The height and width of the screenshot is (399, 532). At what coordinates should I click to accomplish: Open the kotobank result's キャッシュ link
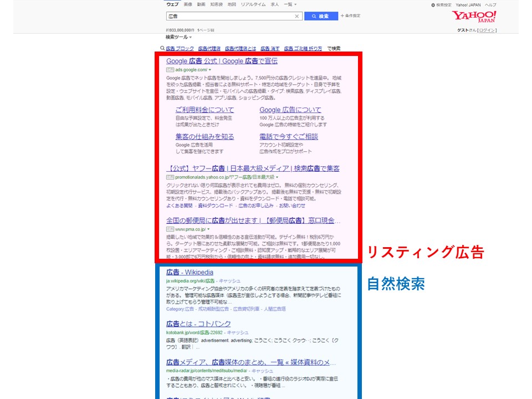tap(238, 332)
